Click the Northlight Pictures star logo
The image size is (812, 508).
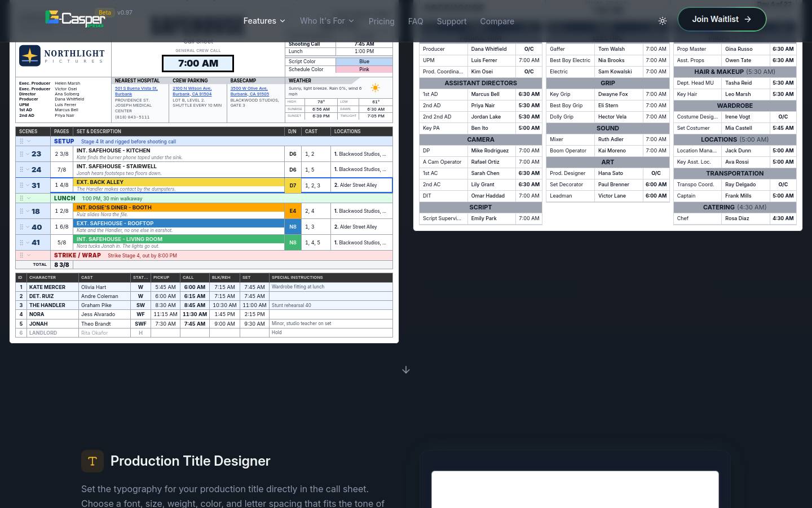[x=30, y=56]
